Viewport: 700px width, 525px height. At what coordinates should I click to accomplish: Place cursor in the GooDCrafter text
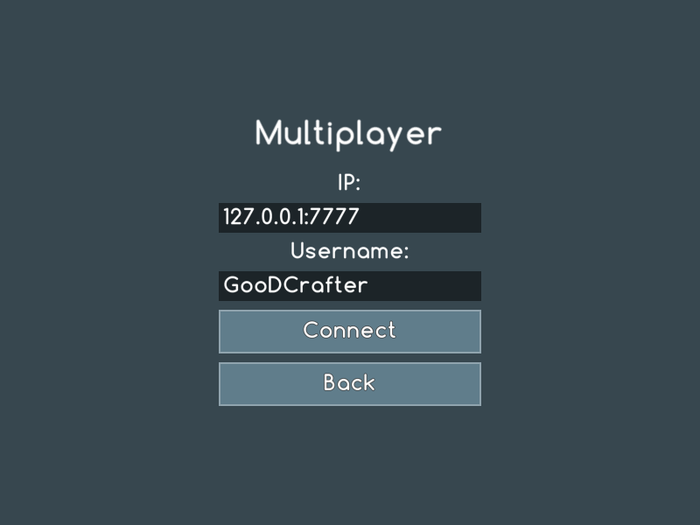(296, 285)
